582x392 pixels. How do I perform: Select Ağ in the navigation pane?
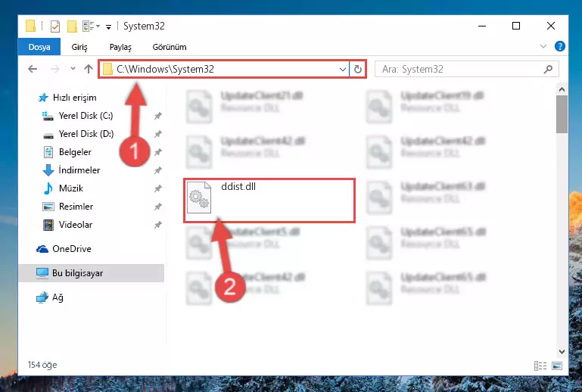click(x=50, y=297)
